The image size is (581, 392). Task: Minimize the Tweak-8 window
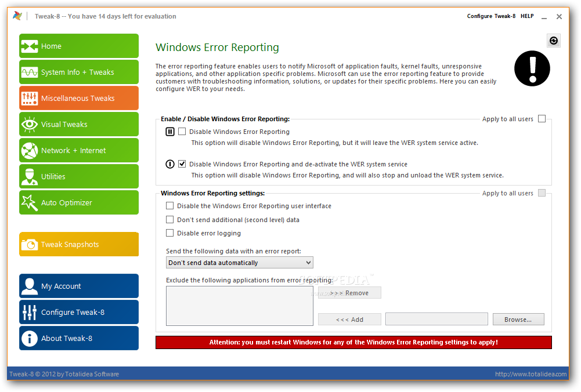544,17
